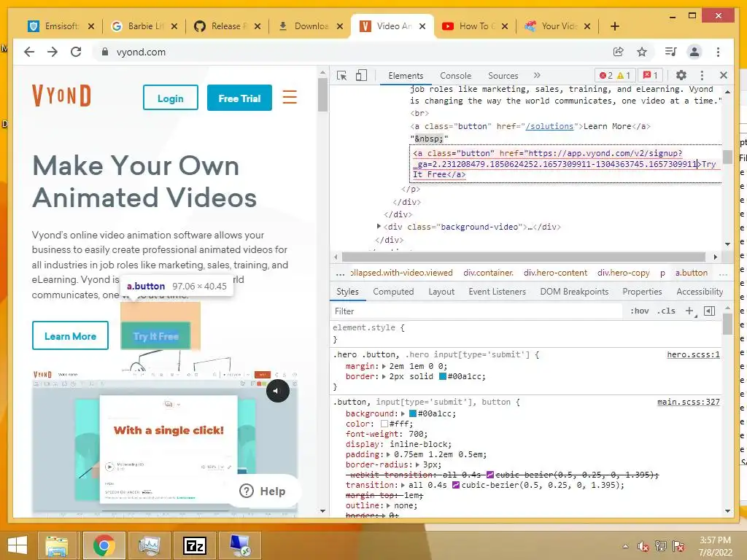
Task: Click the background color swatch #00a1cc
Action: click(x=413, y=413)
